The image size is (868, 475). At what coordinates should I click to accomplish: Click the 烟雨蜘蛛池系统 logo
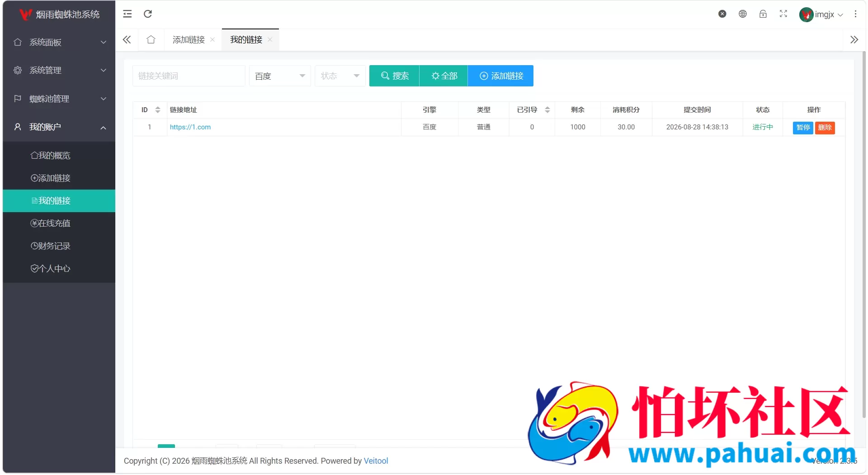(x=59, y=14)
